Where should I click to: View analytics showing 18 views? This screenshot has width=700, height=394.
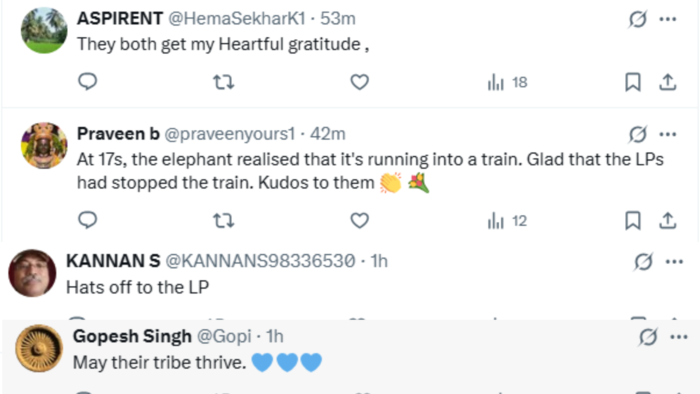click(x=508, y=83)
